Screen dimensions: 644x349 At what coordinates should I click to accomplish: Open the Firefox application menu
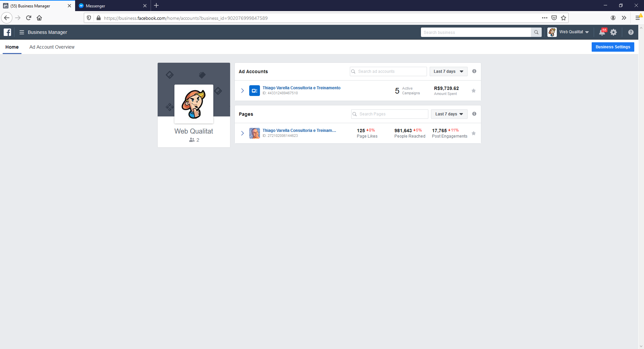[638, 18]
